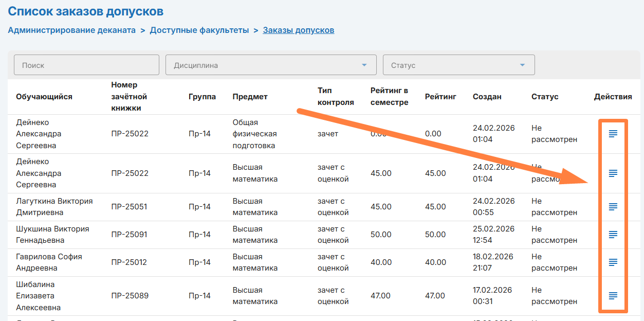Expand the Дисциплина filter dropdown
Screen dimensions: 644x321
[271, 65]
